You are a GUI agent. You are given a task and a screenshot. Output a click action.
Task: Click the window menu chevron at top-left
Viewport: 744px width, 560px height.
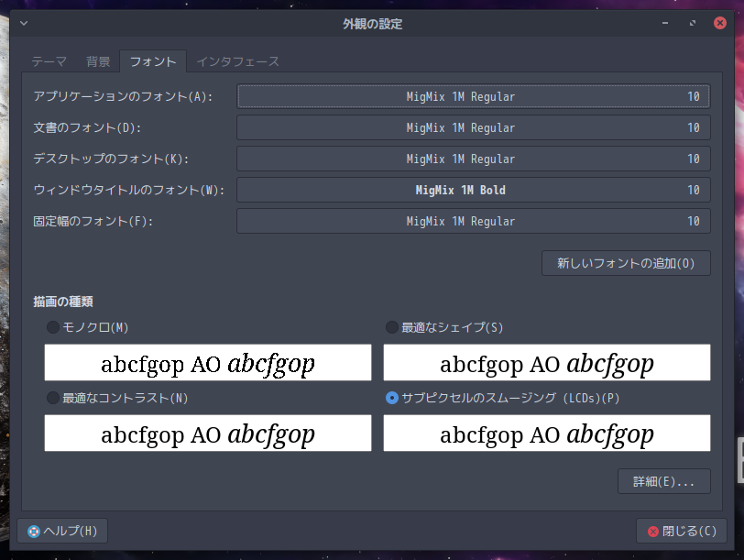pos(23,24)
